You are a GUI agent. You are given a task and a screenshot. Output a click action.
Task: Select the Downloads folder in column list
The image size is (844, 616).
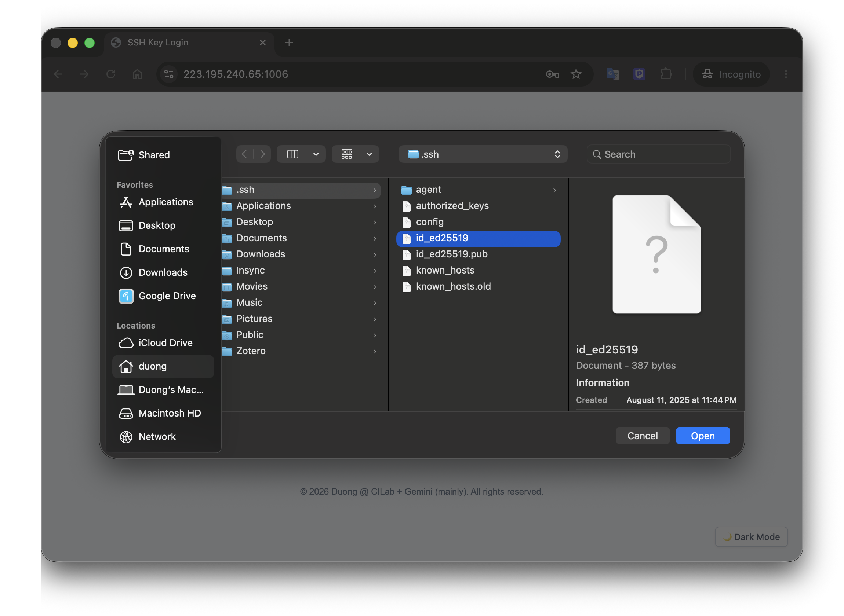click(301, 255)
